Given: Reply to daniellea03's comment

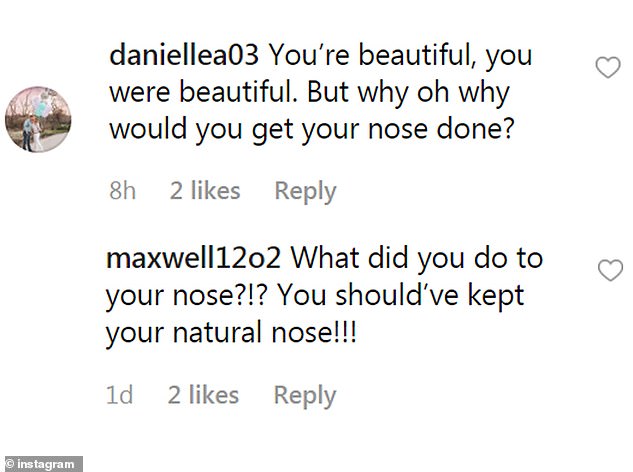Looking at the screenshot, I should pos(305,191).
